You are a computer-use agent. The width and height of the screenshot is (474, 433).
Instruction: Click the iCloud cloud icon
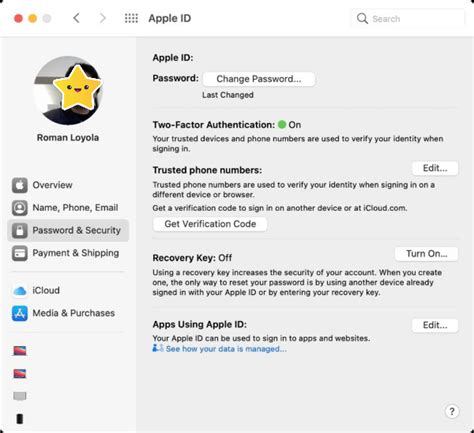click(x=20, y=291)
